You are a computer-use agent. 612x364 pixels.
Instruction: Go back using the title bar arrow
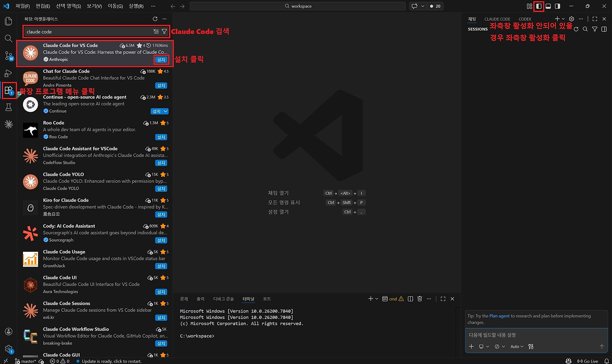[x=173, y=6]
